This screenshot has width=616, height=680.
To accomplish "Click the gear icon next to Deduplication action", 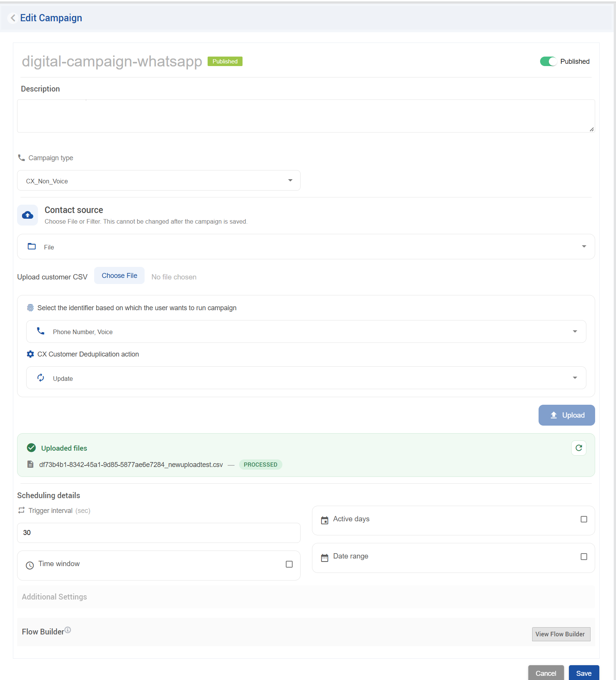I will 30,354.
